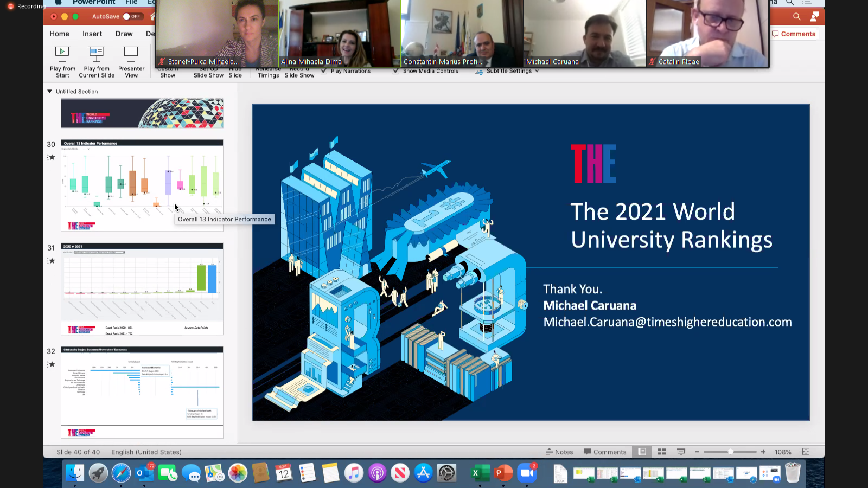Switch to Slide Sorter view icon
Screen dimensions: 868x488
click(x=661, y=452)
